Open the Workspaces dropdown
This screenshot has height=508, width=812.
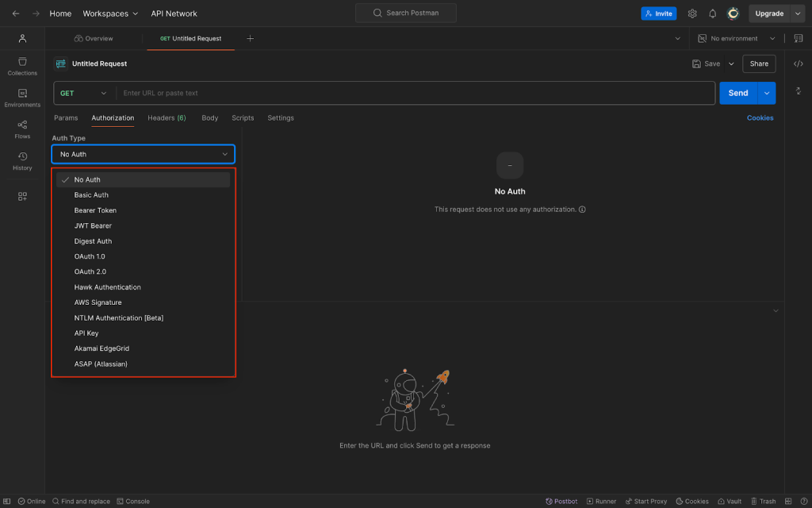(110, 13)
